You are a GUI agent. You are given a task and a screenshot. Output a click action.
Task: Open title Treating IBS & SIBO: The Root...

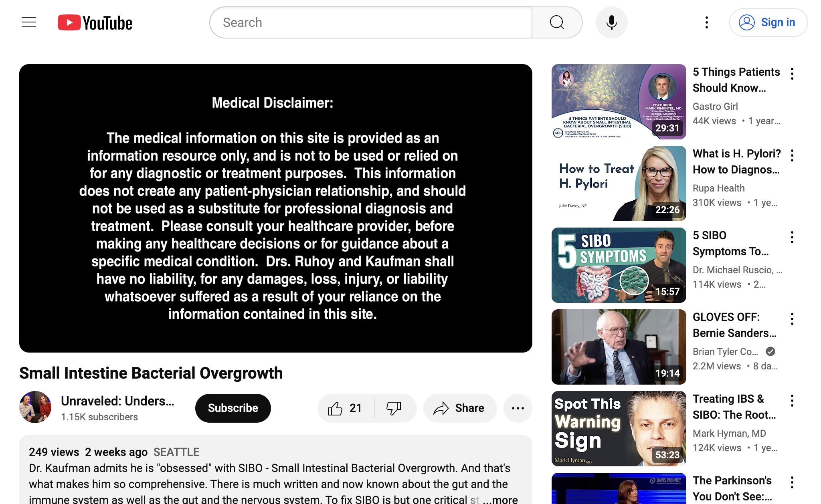tap(734, 407)
